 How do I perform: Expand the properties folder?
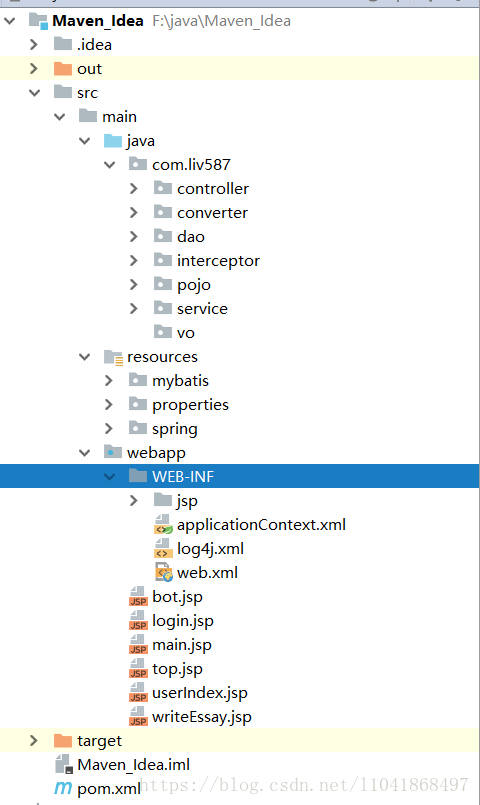pyautogui.click(x=109, y=405)
